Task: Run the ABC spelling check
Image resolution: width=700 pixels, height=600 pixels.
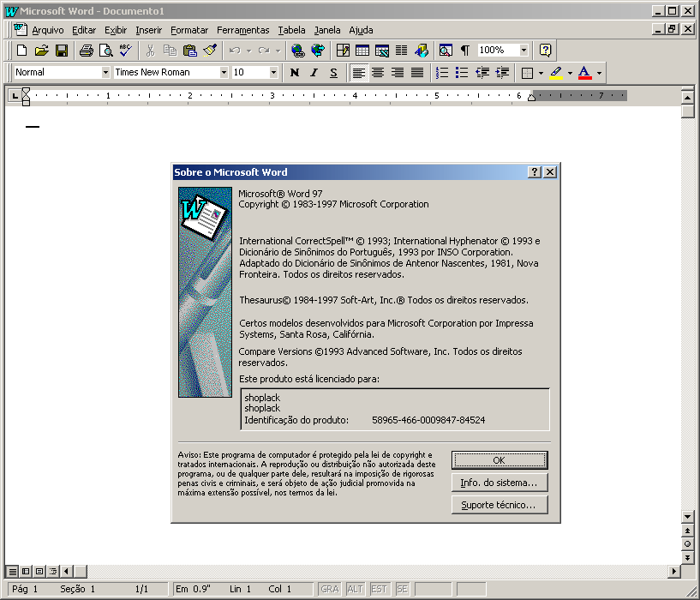Action: (x=125, y=51)
